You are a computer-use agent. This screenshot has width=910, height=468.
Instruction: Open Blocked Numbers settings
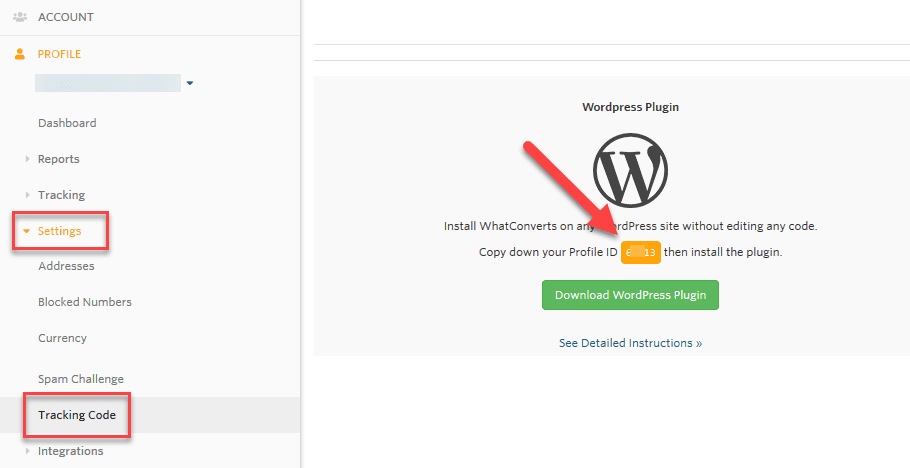(85, 302)
